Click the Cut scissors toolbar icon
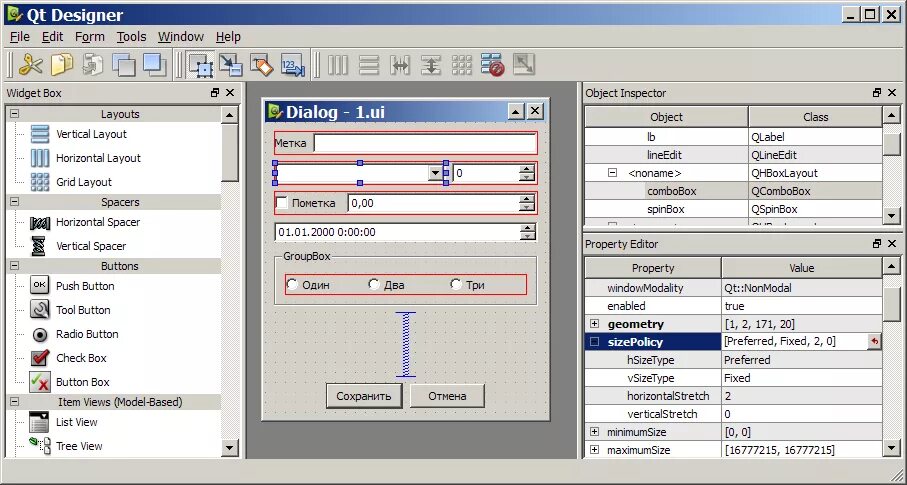Screen dimensions: 907x485 [x=30, y=64]
